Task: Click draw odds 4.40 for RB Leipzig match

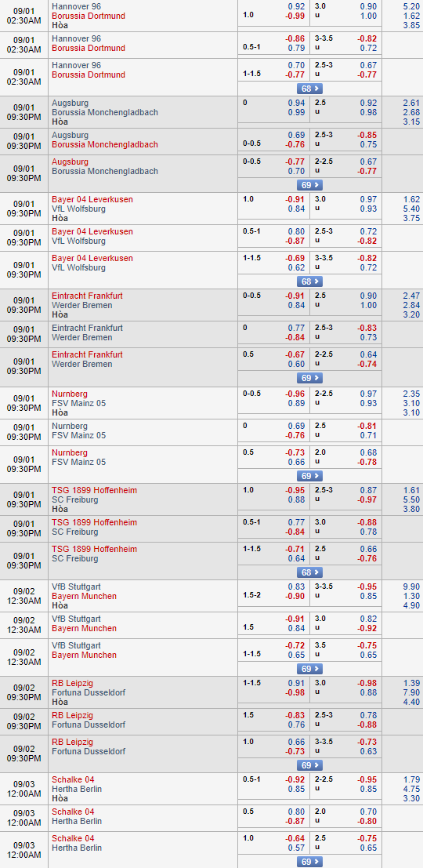Action: (412, 702)
